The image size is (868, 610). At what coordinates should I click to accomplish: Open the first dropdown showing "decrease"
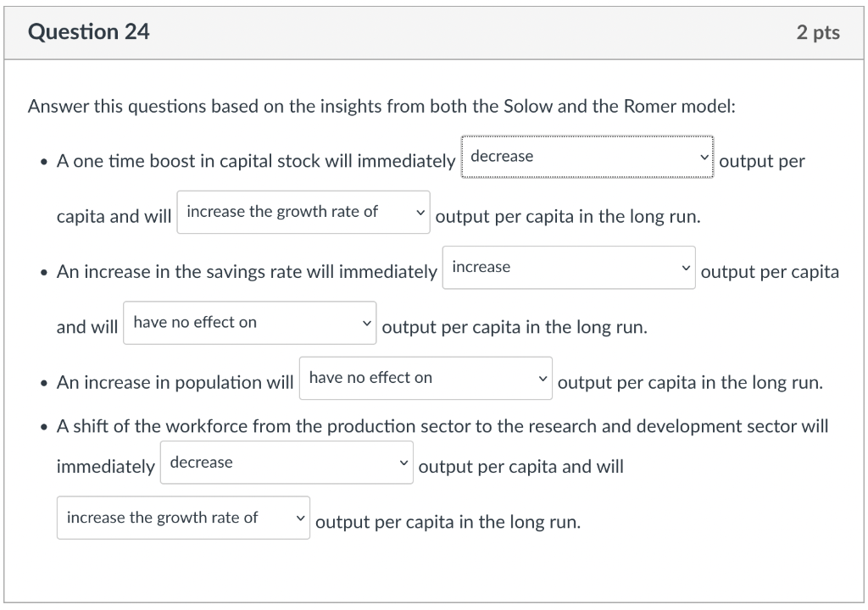pos(587,157)
